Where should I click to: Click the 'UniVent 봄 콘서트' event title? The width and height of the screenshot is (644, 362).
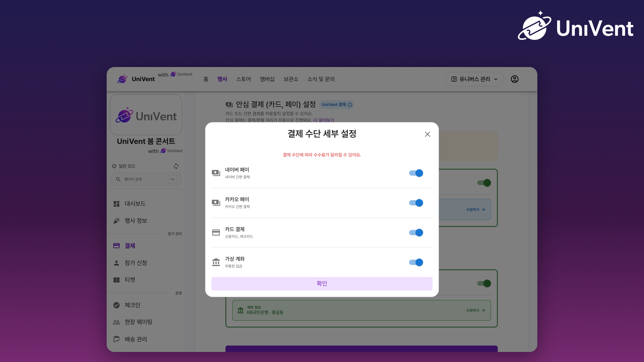click(146, 141)
